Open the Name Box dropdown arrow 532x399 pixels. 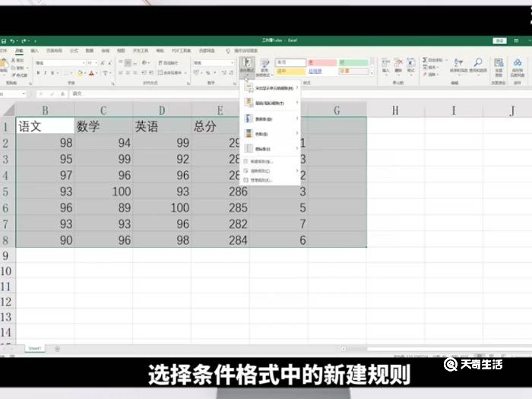coord(24,93)
